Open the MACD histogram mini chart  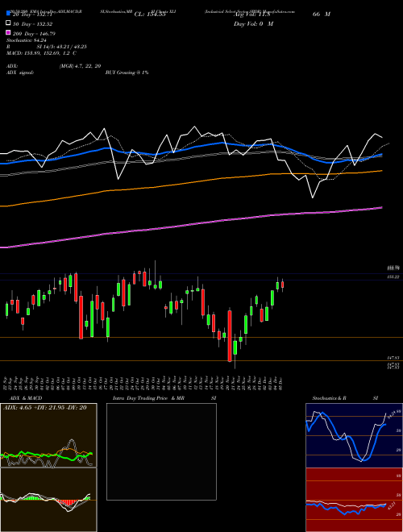(x=48, y=500)
